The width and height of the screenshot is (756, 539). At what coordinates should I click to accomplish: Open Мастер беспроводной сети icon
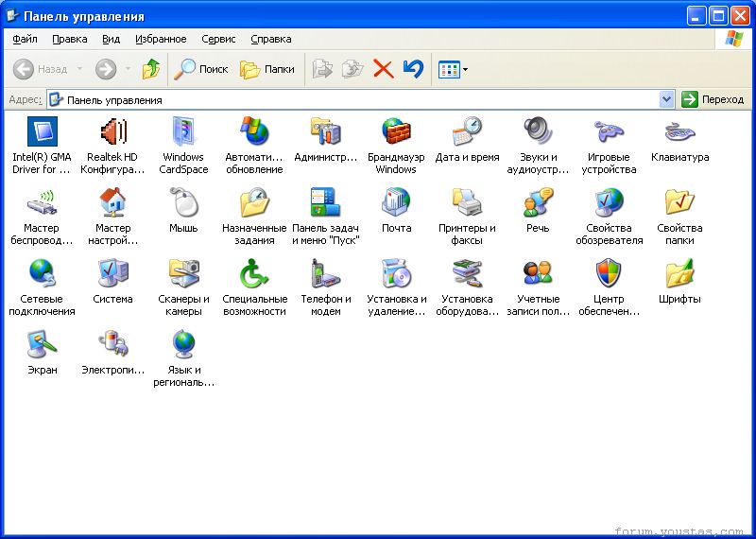coord(42,202)
